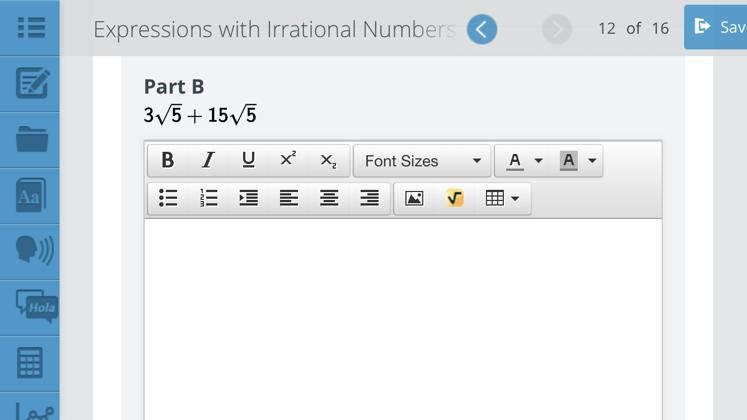Viewport: 747px width, 420px height.
Task: Open the table of contents list icon
Action: click(x=31, y=27)
